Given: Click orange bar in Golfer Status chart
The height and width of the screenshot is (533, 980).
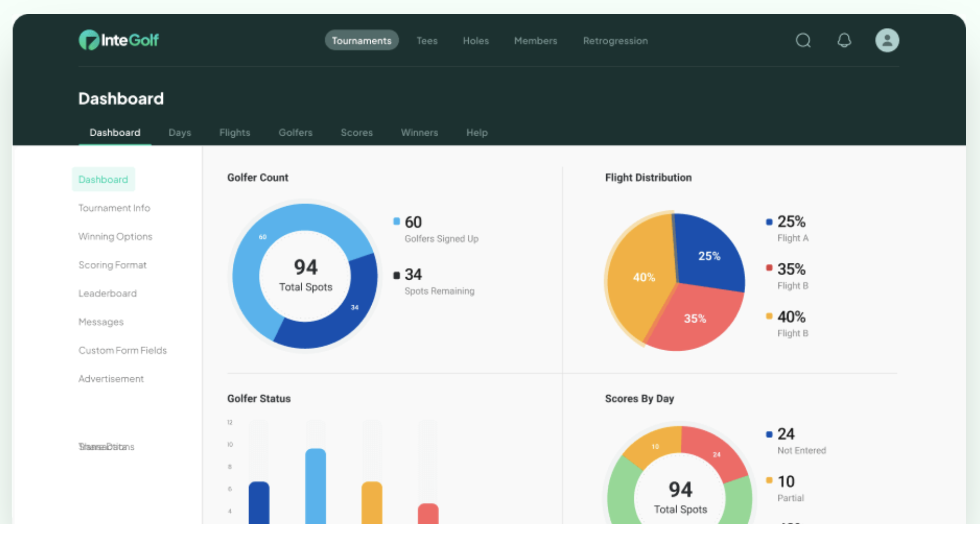Looking at the screenshot, I should (x=372, y=503).
